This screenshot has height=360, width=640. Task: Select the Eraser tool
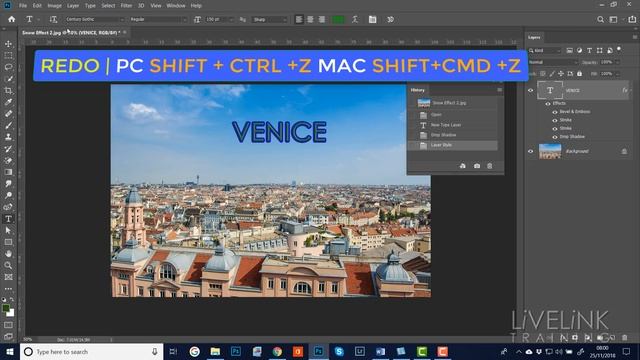click(8, 160)
